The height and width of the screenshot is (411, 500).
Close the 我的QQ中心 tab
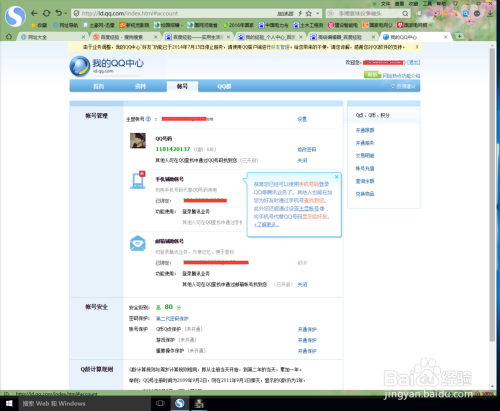[x=446, y=37]
